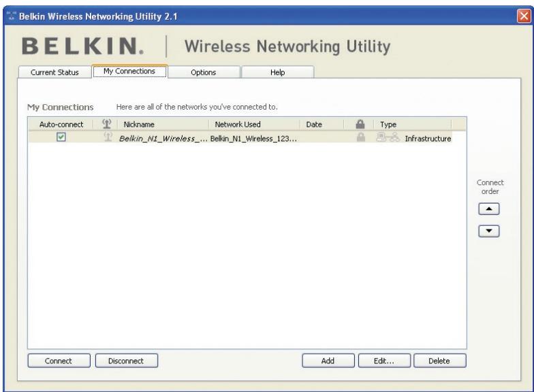Click the Infrastructure type text
The width and height of the screenshot is (534, 392).
pos(428,139)
